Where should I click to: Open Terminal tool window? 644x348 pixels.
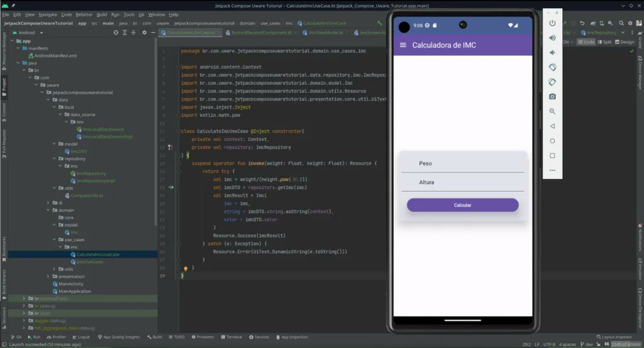tap(231, 337)
